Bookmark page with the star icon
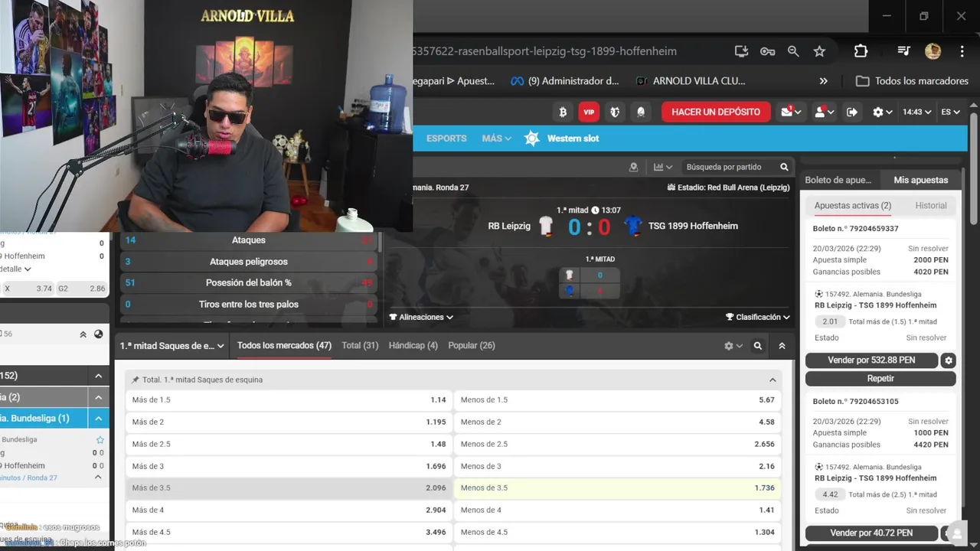Viewport: 980px width, 551px height. coord(819,51)
